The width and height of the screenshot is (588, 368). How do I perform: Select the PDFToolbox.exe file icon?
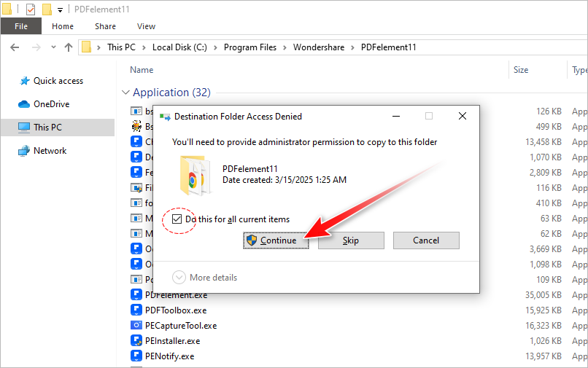pyautogui.click(x=136, y=310)
